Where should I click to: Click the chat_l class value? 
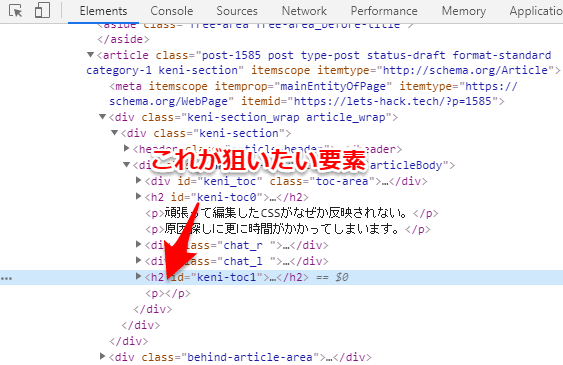(x=243, y=261)
